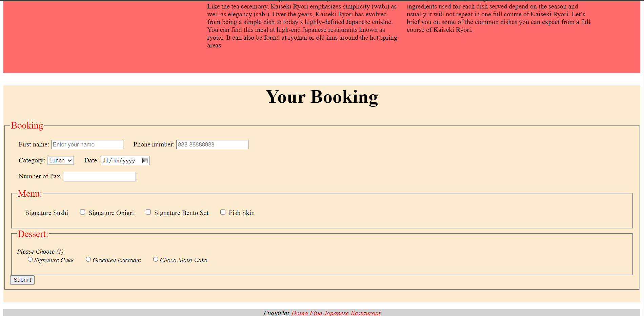Expand the Lunch selection menu
The height and width of the screenshot is (316, 644).
click(60, 160)
